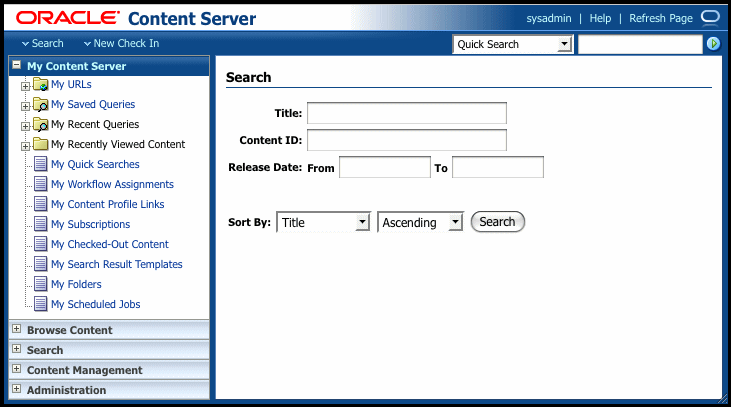
Task: Open My Recently Viewed Content item
Action: point(118,145)
